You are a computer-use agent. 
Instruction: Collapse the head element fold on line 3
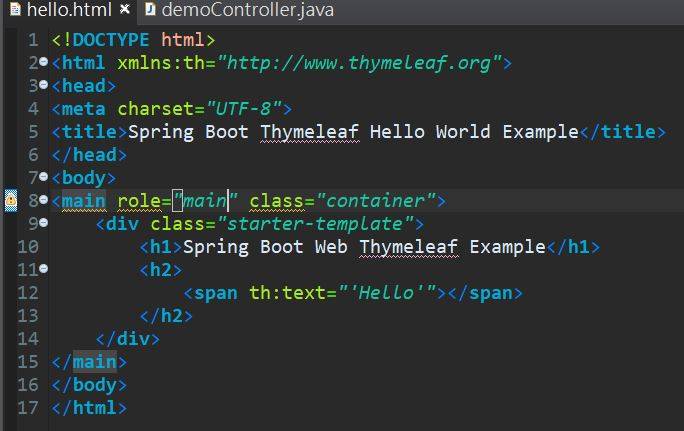click(x=43, y=84)
